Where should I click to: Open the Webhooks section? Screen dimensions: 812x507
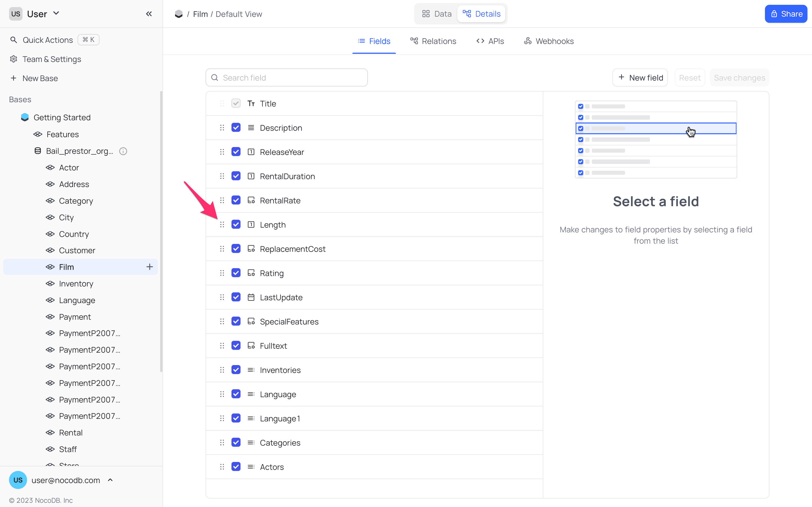click(x=549, y=41)
